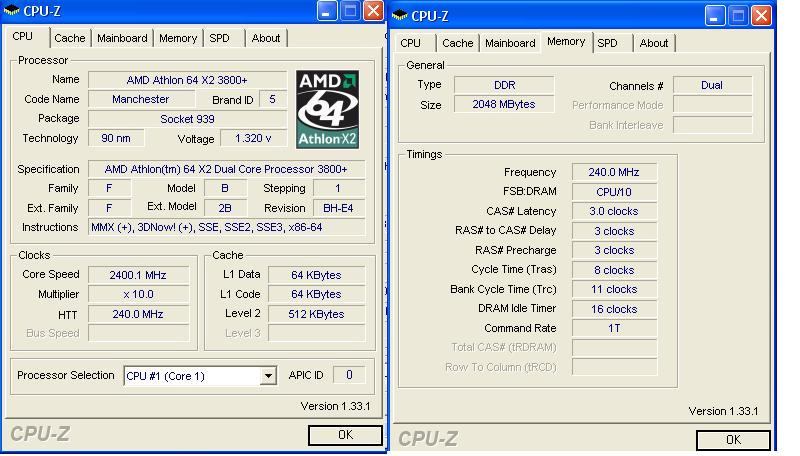Image resolution: width=800 pixels, height=456 pixels.
Task: Click the Socket 939 package value
Action: point(187,119)
